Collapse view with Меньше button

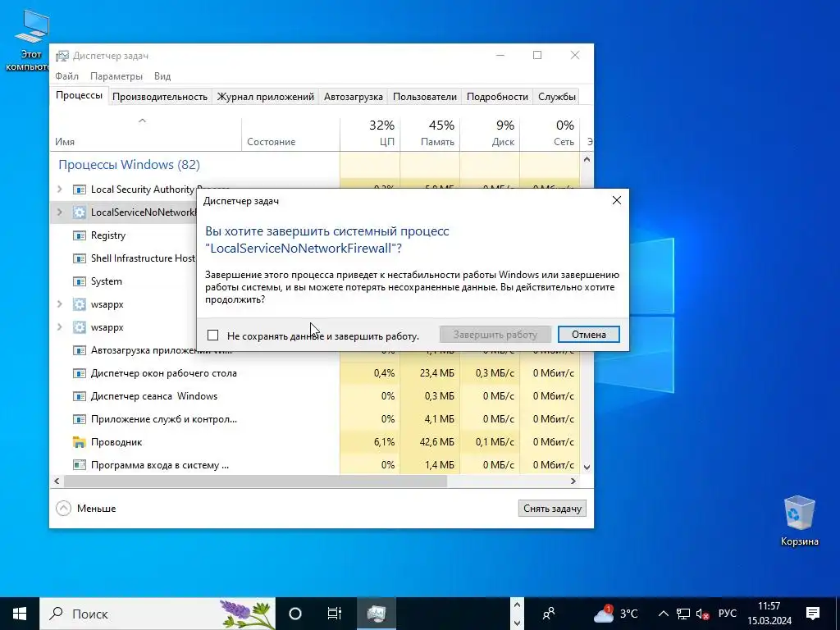coord(85,509)
